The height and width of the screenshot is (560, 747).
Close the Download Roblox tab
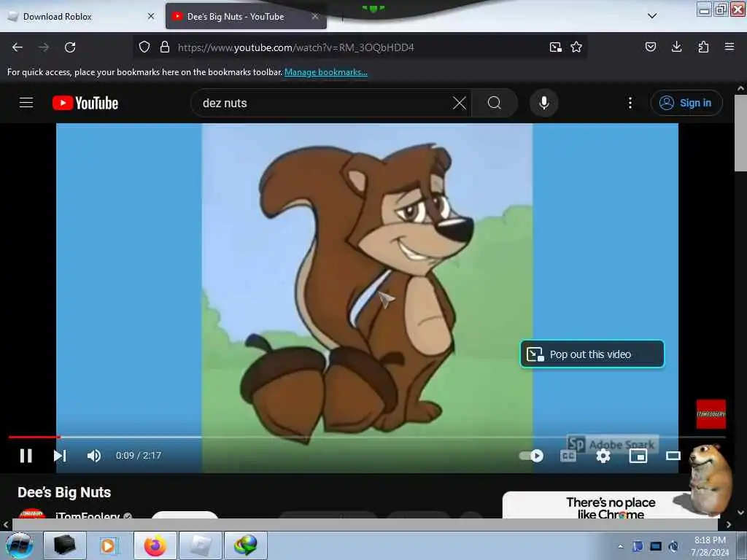[x=151, y=16]
